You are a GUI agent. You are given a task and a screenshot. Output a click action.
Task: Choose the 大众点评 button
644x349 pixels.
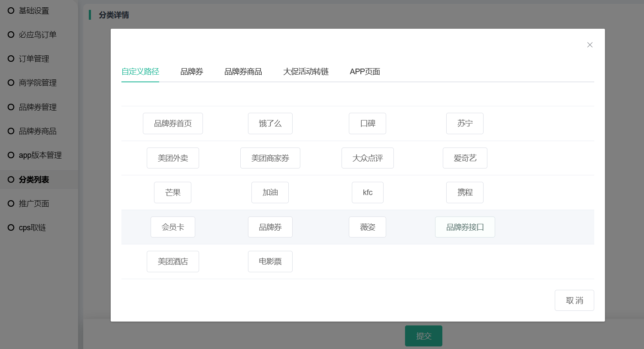coord(368,158)
